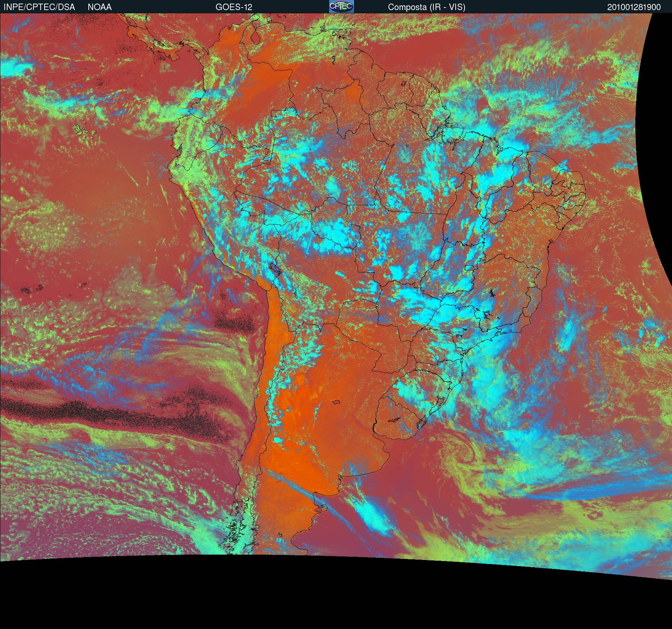Screen dimensions: 672x629
Task: Click the CPTEC logo in header
Action: tap(341, 6)
